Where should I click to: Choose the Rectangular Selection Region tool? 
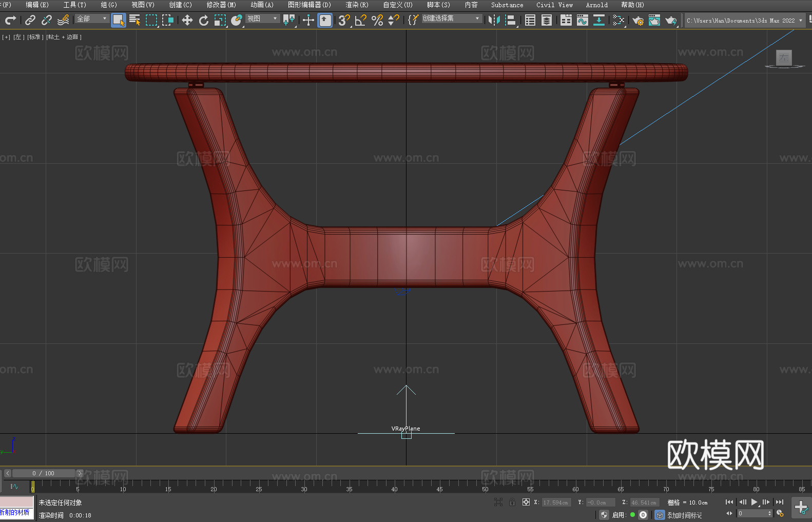pyautogui.click(x=151, y=20)
